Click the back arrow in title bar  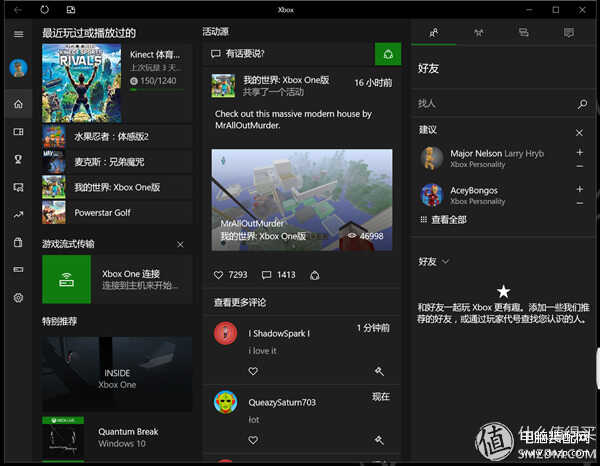tap(18, 10)
